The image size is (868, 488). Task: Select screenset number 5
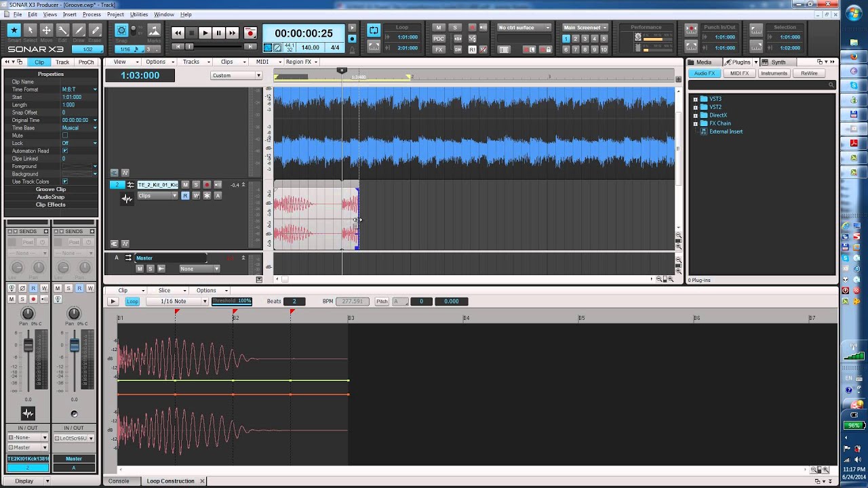point(604,39)
